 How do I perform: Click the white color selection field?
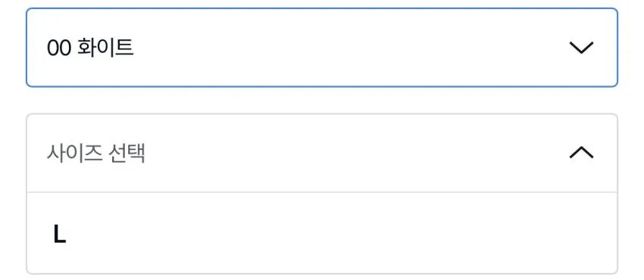click(x=322, y=48)
